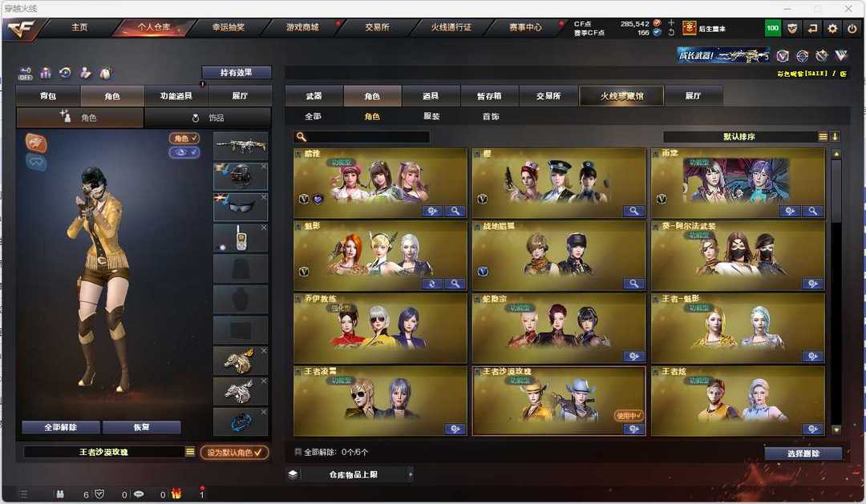Open the 王者沙漠玫瑰 character name list

tap(190, 452)
